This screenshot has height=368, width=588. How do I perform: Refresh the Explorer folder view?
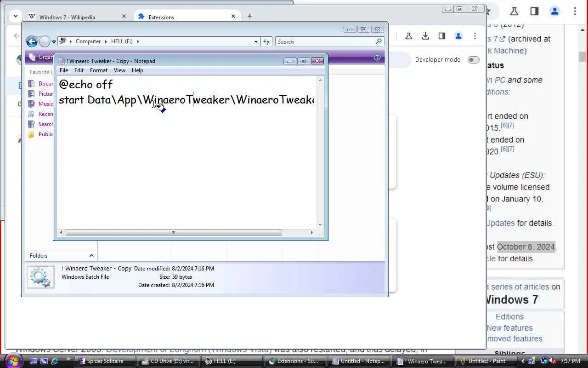267,41
